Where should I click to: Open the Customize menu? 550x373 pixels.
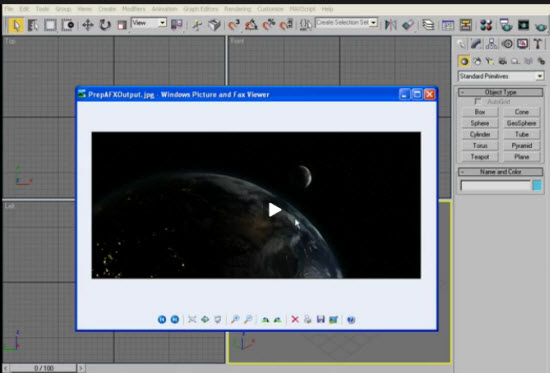270,9
